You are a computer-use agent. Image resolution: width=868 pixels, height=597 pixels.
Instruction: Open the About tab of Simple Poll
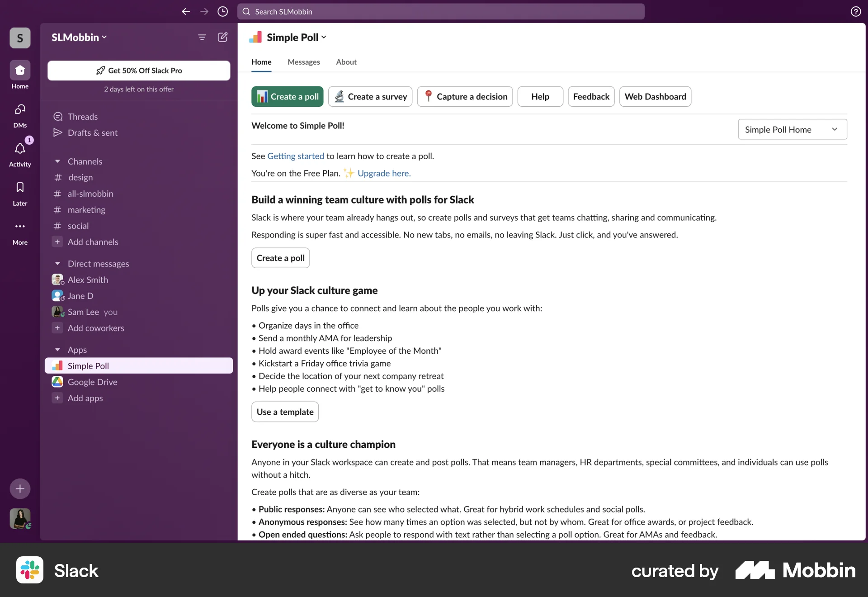click(x=346, y=62)
